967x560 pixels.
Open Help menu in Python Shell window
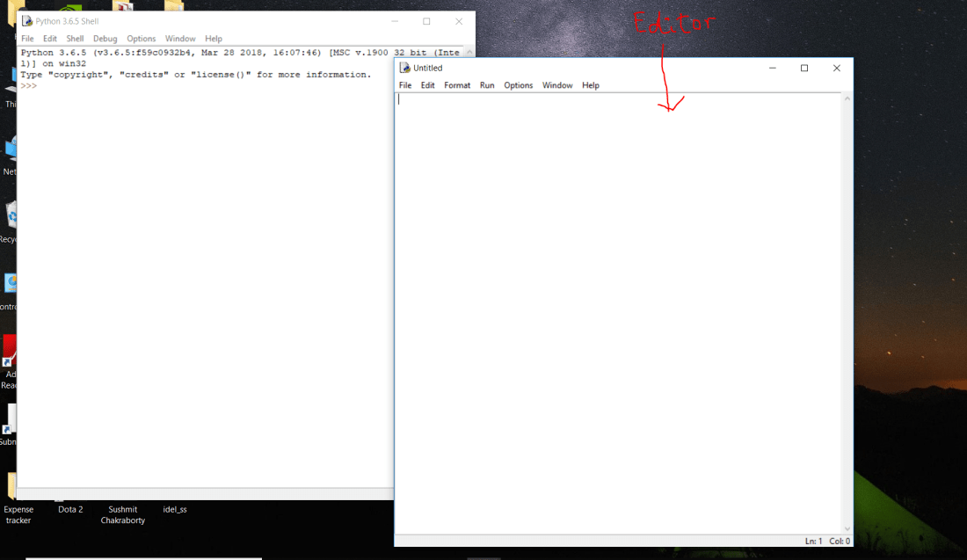pos(214,38)
